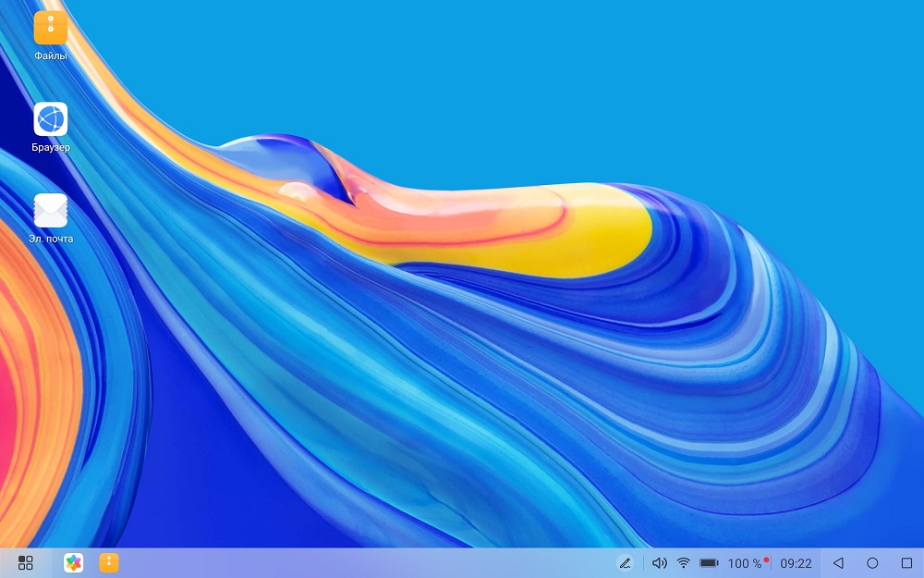Image resolution: width=924 pixels, height=578 pixels.
Task: Open the Wi-Fi status icon
Action: point(684,563)
